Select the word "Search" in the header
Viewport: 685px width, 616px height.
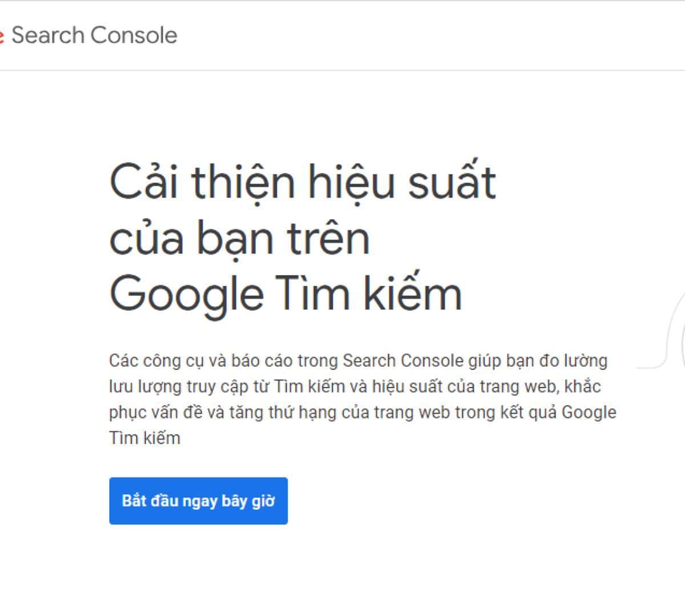click(x=48, y=35)
